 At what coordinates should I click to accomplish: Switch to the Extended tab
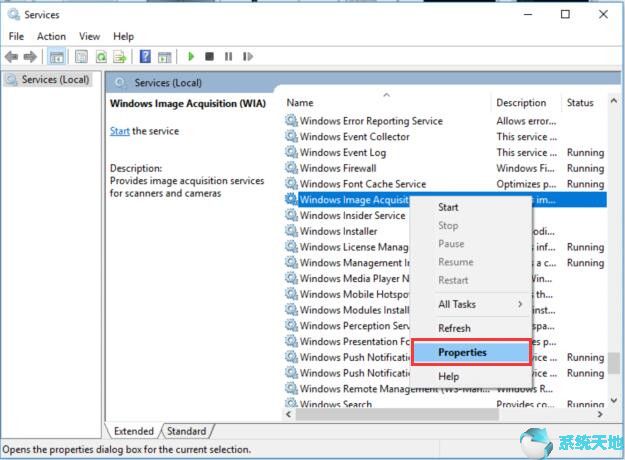pos(134,431)
